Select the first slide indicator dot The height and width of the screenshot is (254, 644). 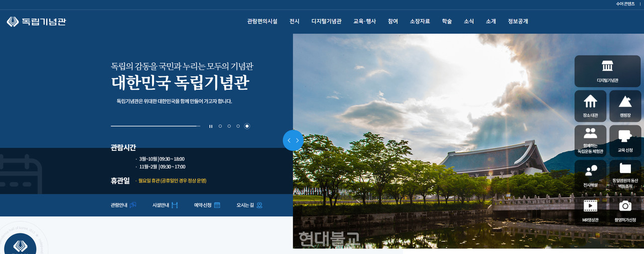coord(220,126)
